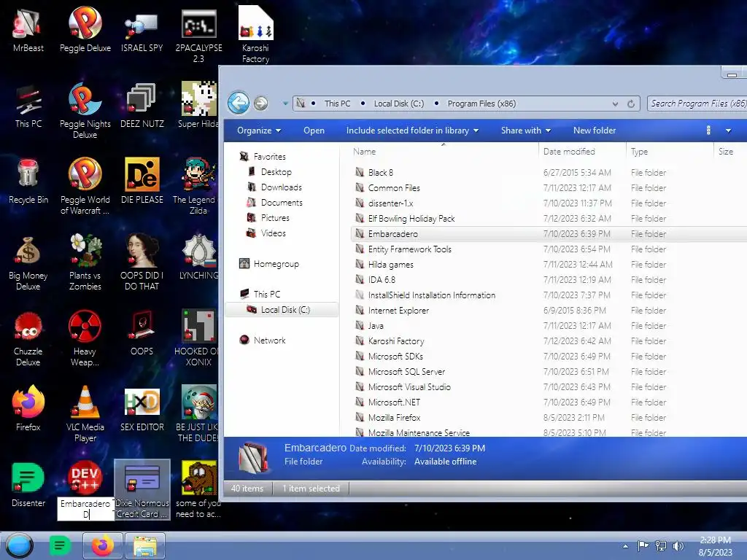Click the volume speaker tray icon

coord(678,545)
